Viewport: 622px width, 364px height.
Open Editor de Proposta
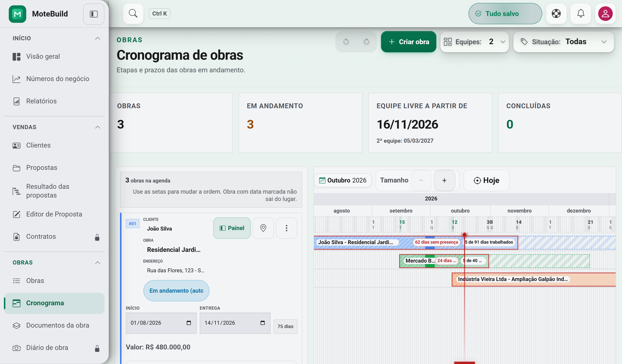coord(54,214)
